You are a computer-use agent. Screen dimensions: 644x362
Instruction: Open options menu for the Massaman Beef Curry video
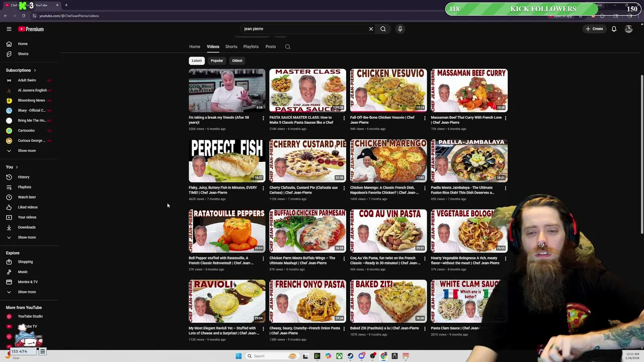506,118
